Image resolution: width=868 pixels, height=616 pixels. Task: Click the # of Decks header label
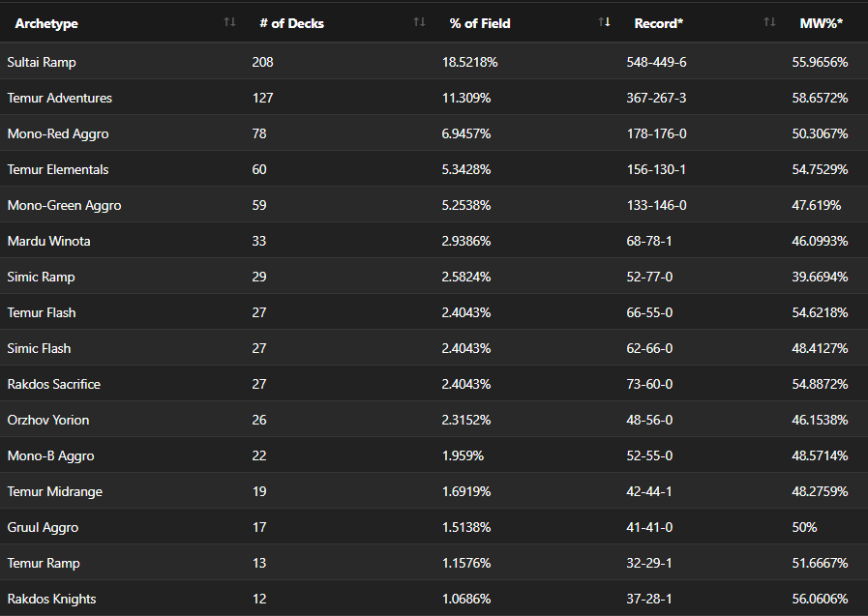tap(291, 23)
